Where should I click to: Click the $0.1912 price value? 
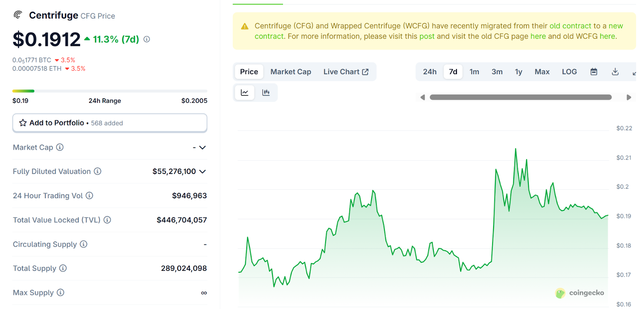tap(47, 39)
